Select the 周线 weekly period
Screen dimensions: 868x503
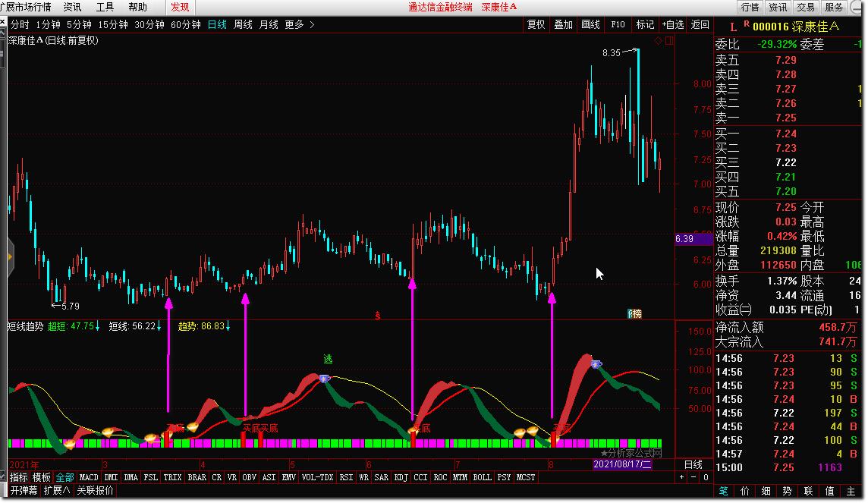tap(243, 24)
